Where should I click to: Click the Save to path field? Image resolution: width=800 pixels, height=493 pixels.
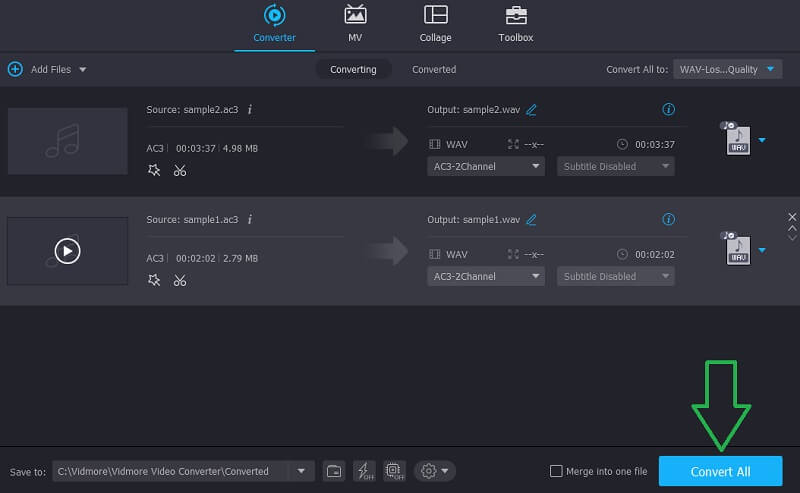point(170,471)
